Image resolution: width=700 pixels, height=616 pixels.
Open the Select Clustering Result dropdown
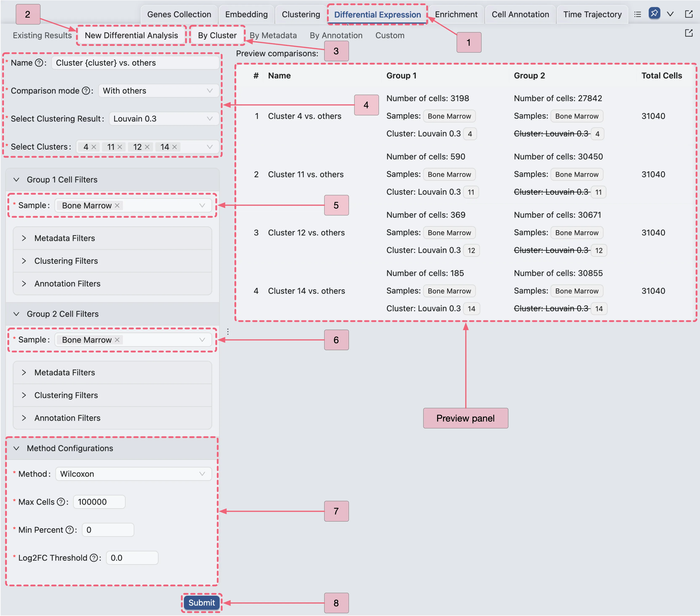164,119
